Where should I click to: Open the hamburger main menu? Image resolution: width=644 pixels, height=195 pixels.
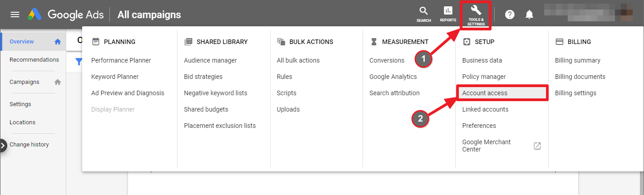[15, 15]
